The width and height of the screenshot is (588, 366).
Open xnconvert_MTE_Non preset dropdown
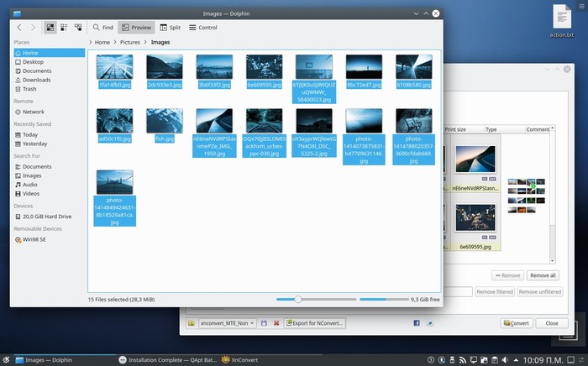pyautogui.click(x=228, y=323)
